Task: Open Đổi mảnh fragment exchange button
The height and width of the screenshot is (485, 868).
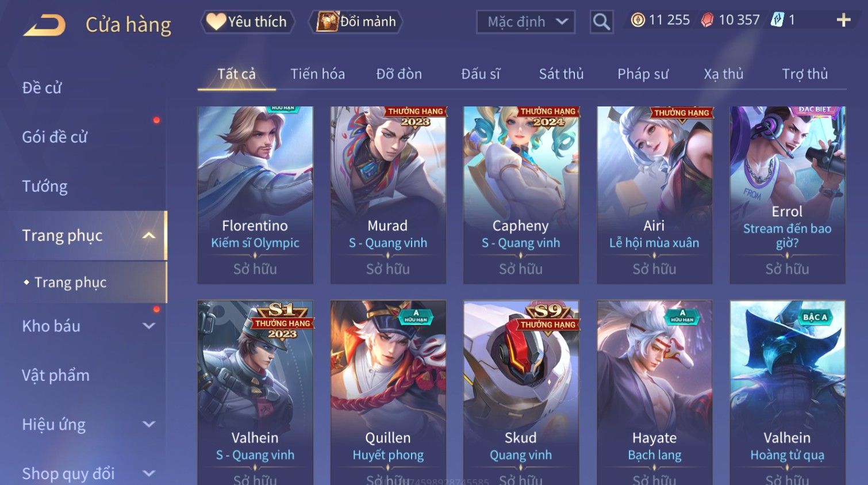Action: click(356, 22)
